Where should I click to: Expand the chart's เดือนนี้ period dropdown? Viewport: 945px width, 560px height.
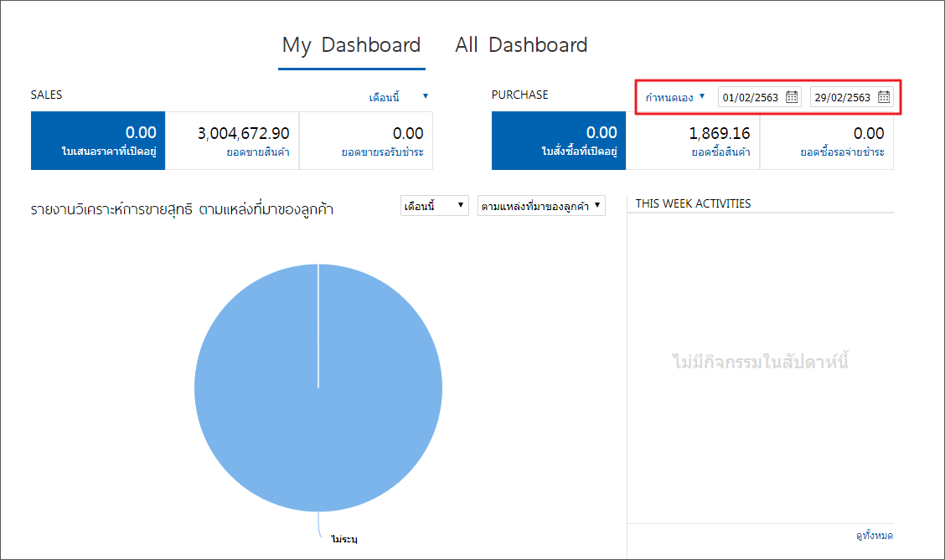click(434, 205)
